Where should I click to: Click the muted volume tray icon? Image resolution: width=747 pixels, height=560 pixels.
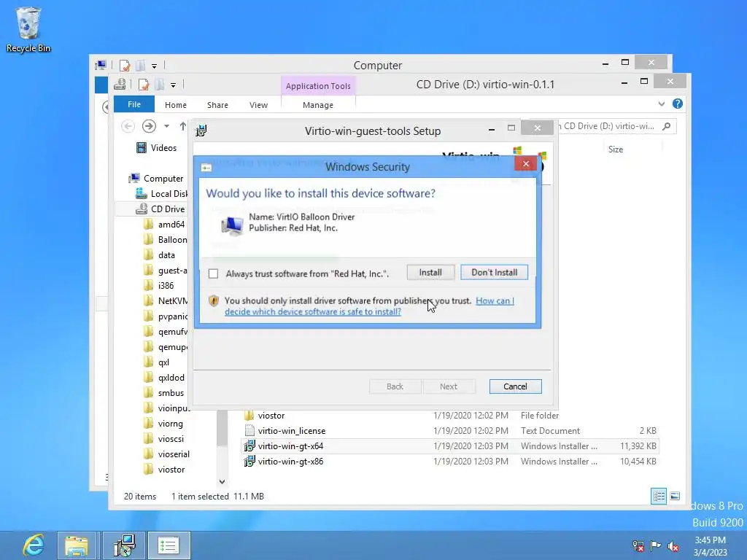pyautogui.click(x=673, y=545)
